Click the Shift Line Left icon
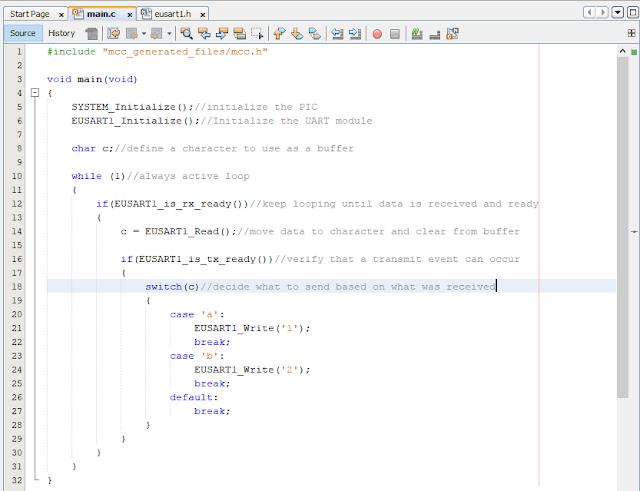The image size is (640, 491). point(337,33)
